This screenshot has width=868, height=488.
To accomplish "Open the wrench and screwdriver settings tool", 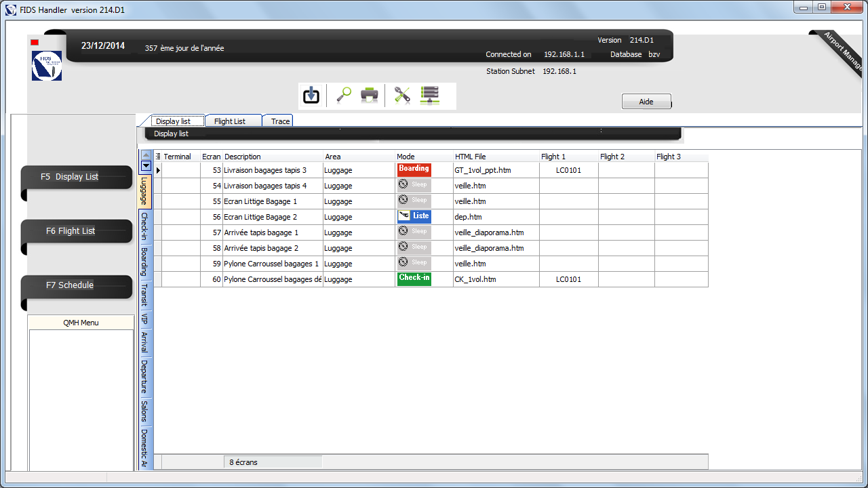I will [402, 96].
